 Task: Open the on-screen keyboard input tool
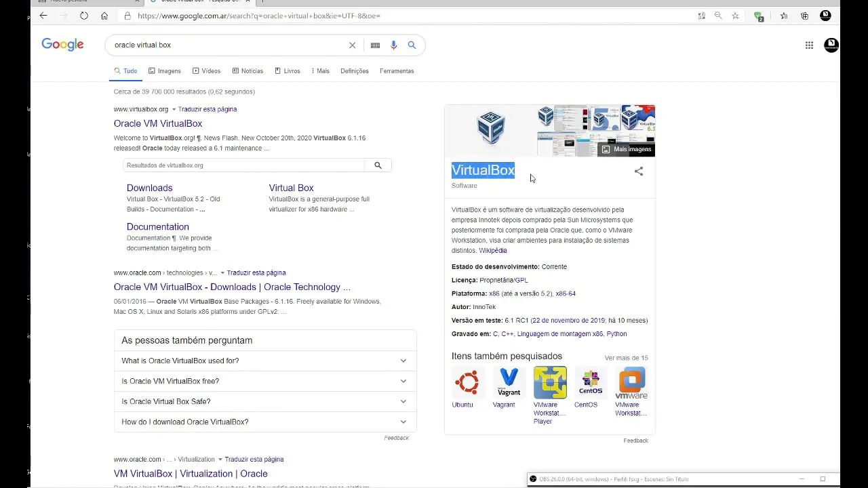point(375,45)
